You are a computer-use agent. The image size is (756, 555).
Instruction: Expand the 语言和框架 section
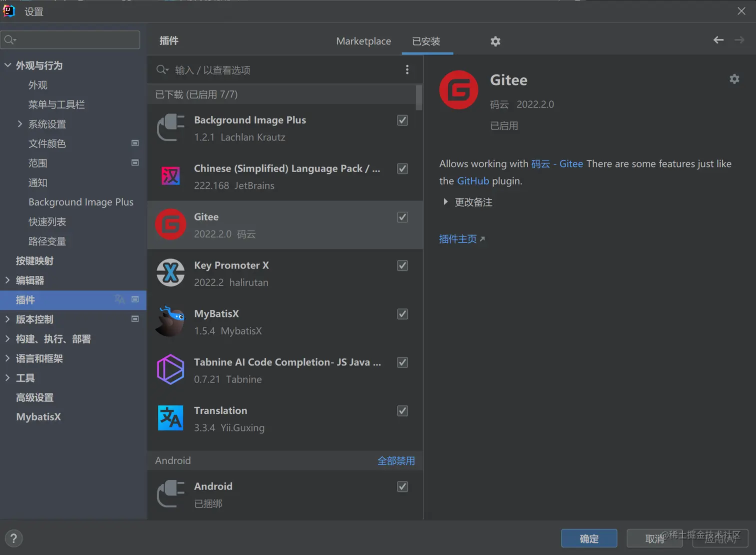[x=7, y=358]
